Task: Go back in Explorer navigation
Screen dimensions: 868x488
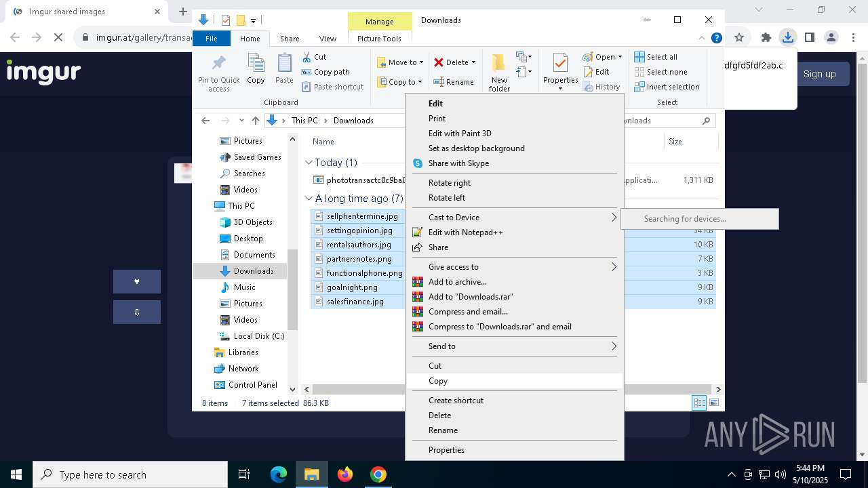Action: point(205,121)
